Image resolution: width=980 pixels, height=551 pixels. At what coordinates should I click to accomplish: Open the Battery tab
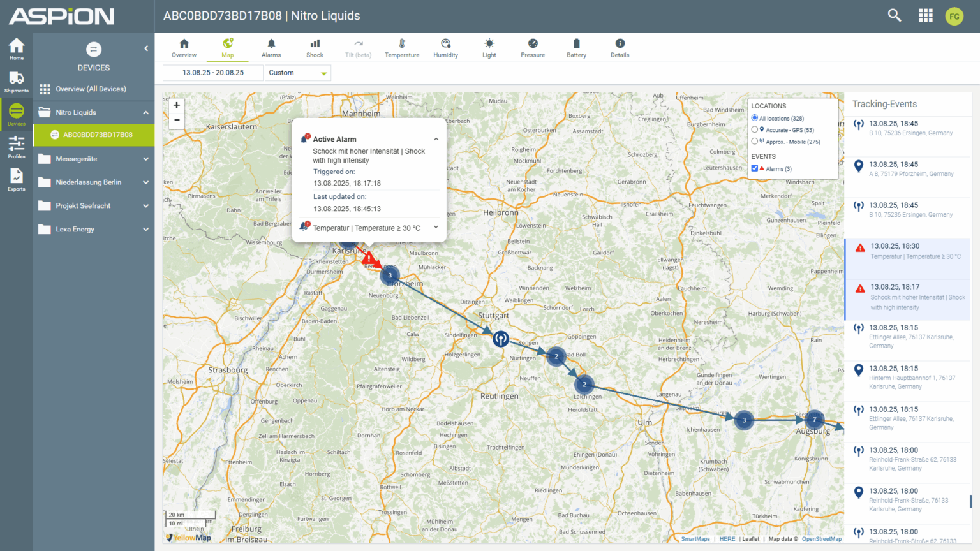(x=576, y=48)
